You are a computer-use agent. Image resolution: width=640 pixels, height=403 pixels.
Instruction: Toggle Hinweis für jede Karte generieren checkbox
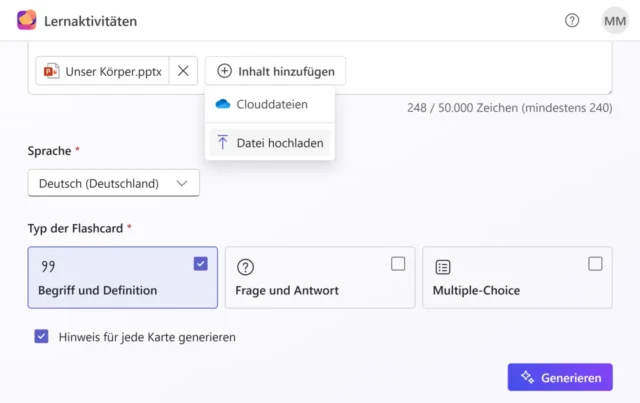coord(41,336)
